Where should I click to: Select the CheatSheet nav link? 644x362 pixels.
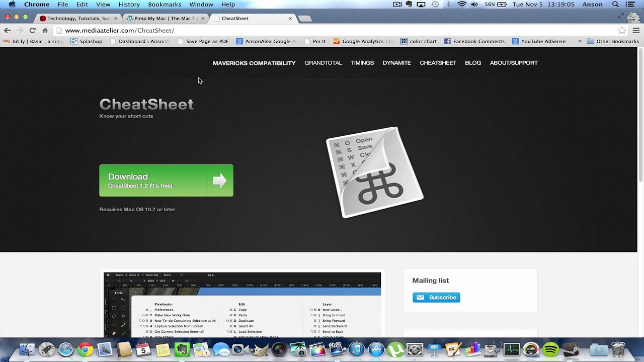[438, 63]
